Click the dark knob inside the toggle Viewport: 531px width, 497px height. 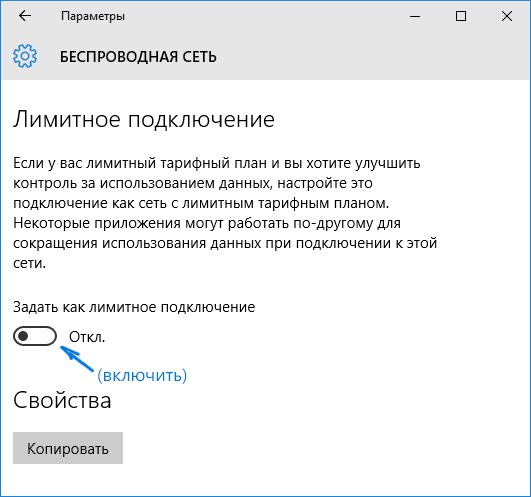(23, 336)
